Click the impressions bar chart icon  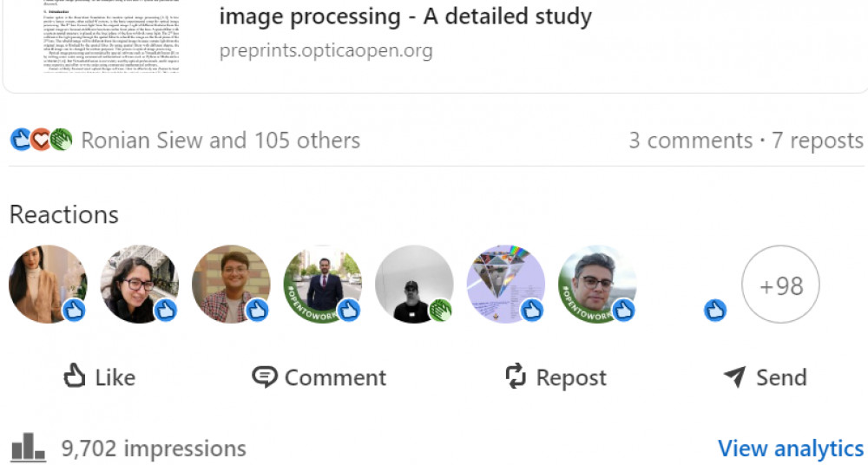[x=28, y=448]
